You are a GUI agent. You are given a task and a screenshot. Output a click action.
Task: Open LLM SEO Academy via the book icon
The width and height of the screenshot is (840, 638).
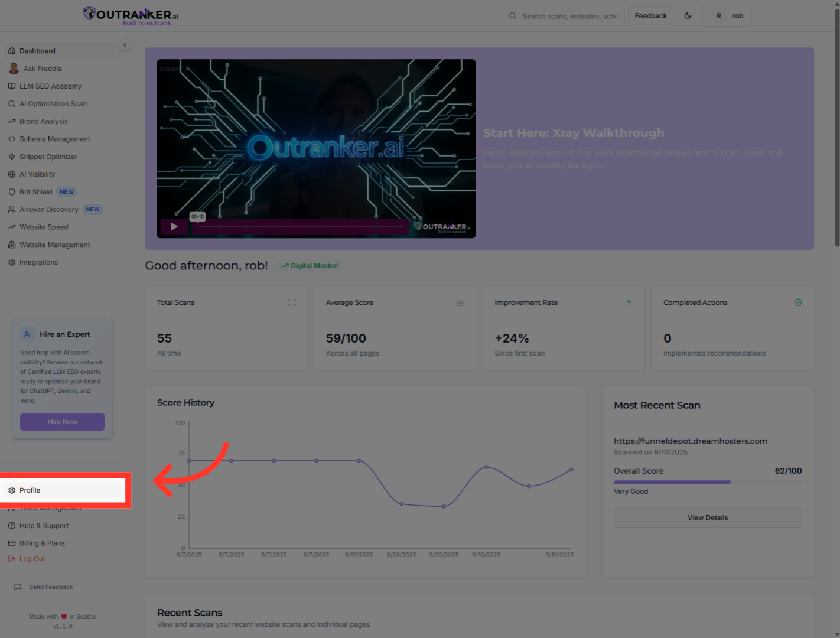pyautogui.click(x=12, y=86)
